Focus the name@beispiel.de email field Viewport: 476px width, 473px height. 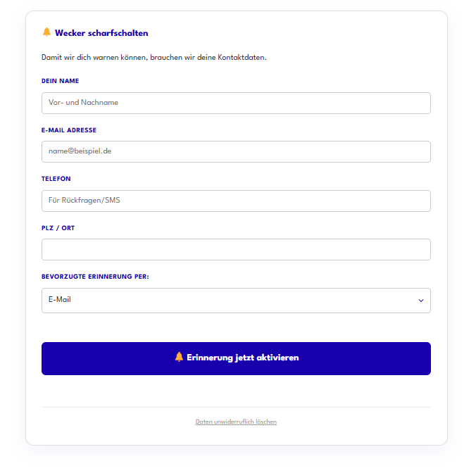(x=236, y=151)
